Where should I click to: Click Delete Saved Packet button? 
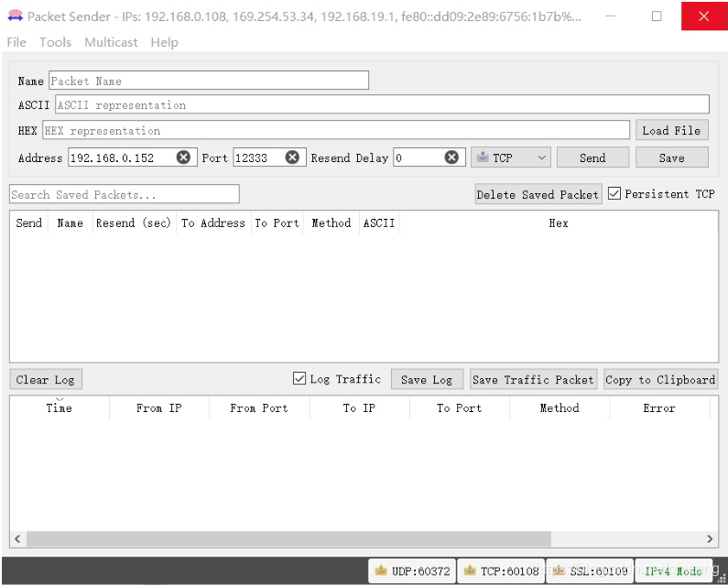coord(538,194)
